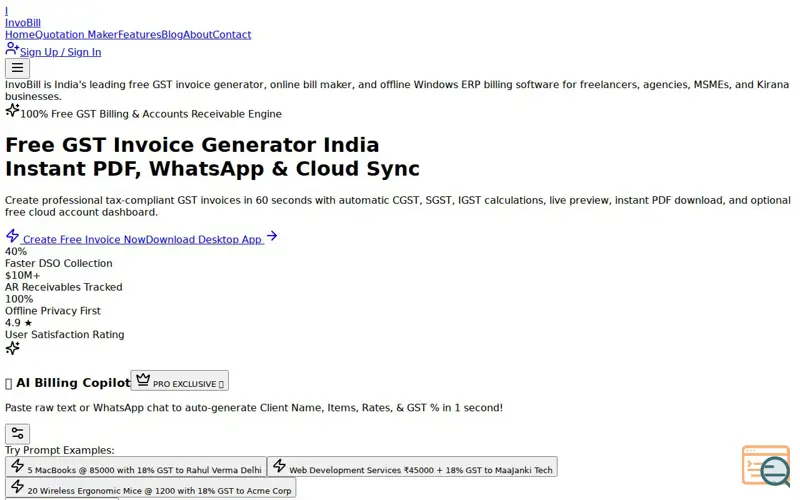The width and height of the screenshot is (800, 500).
Task: Click 'Faster DSO Collection' stat text
Action: [59, 263]
